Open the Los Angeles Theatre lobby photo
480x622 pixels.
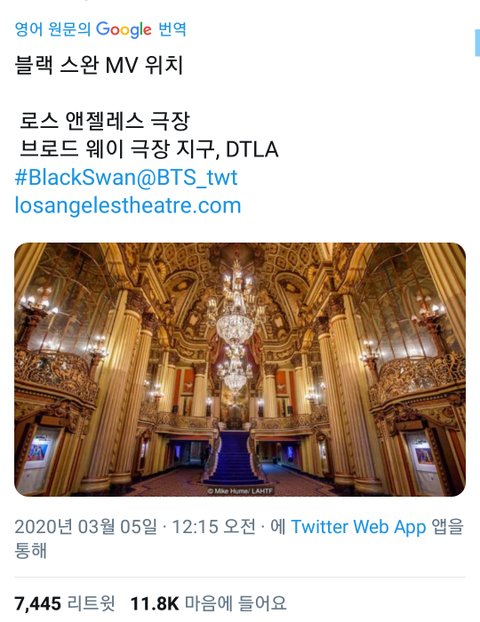[240, 369]
